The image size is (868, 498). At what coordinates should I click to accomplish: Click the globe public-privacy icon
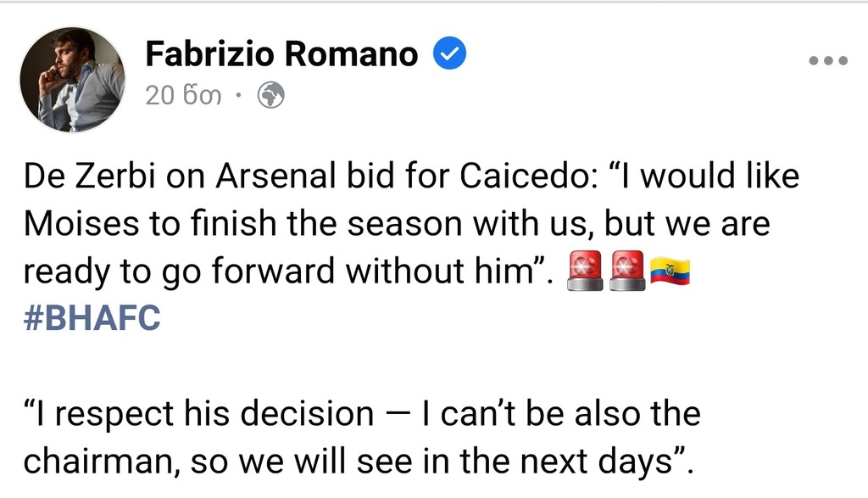270,96
